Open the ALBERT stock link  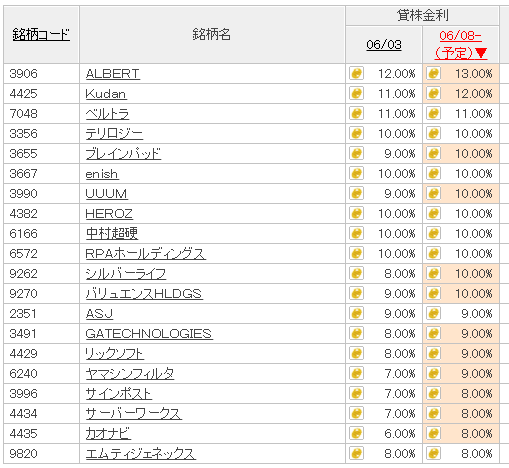pyautogui.click(x=113, y=74)
